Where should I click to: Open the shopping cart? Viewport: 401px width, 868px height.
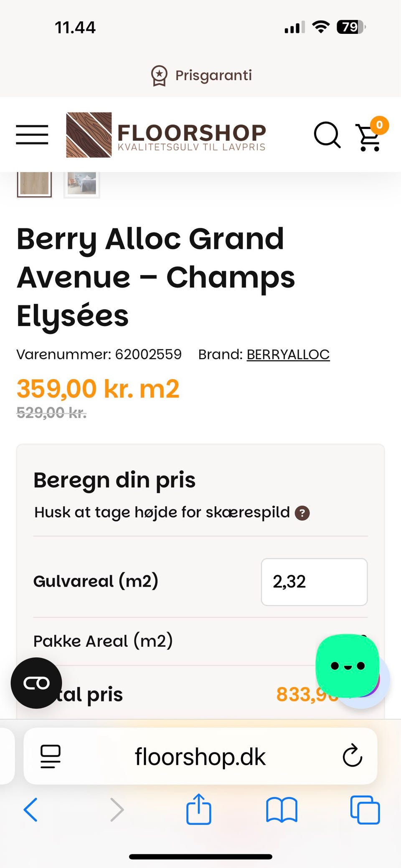(x=369, y=137)
